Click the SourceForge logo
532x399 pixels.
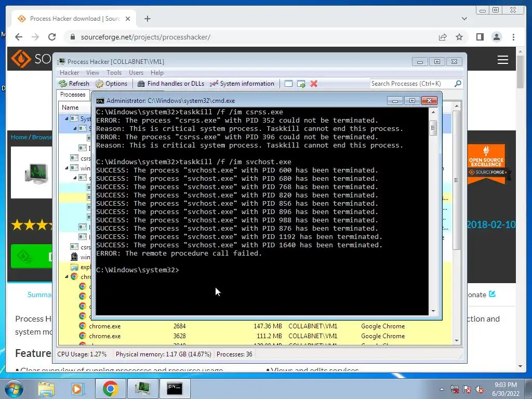coord(31,59)
